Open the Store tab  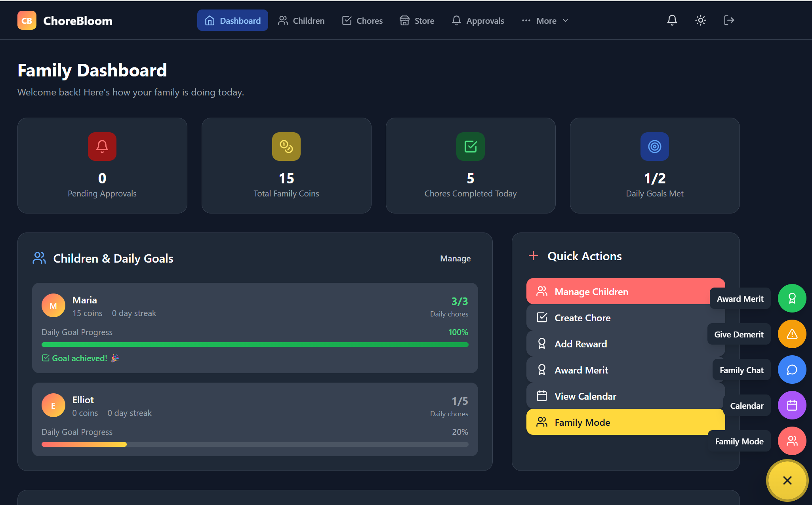coord(417,21)
